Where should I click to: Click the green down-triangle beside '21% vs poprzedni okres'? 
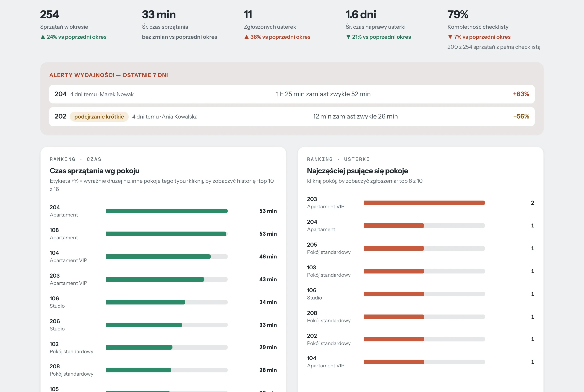[x=348, y=37]
